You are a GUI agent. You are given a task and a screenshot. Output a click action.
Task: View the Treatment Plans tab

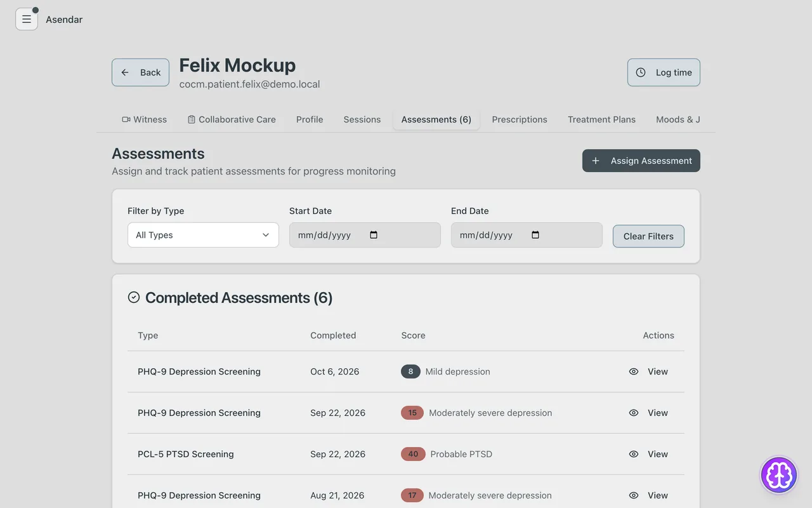point(601,119)
